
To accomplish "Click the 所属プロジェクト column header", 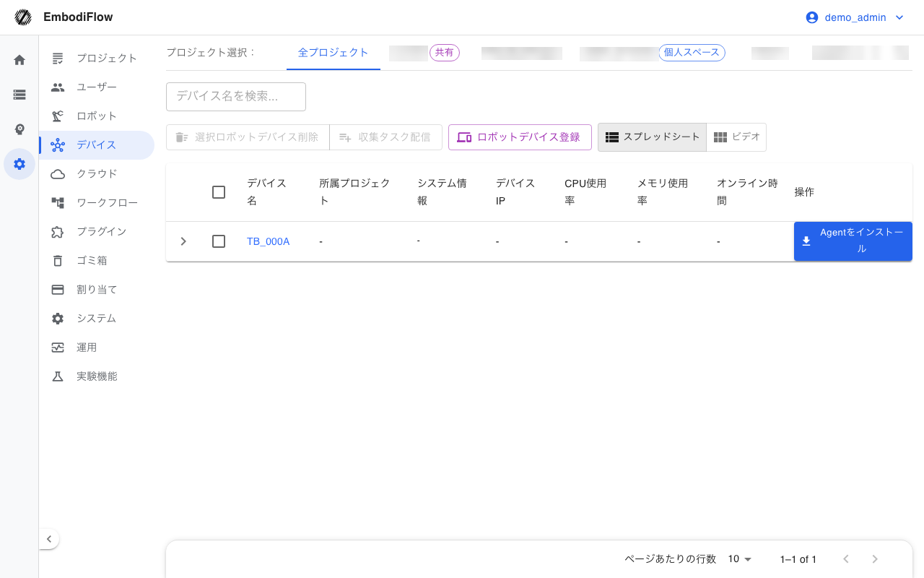I will click(x=354, y=192).
